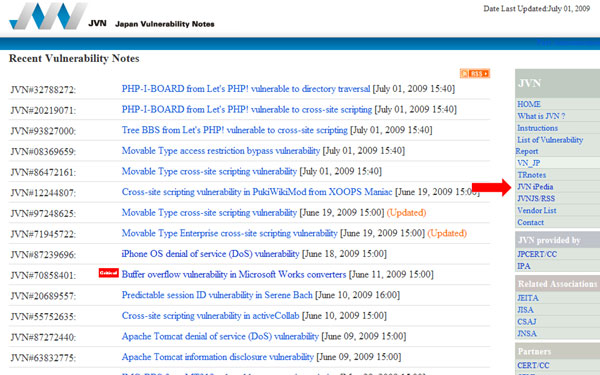
Task: Select the JVN#87272440 identifier text
Action: (x=43, y=338)
